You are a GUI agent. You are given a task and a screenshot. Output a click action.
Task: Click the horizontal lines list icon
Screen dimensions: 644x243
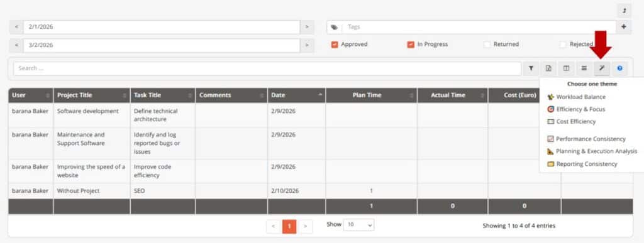(x=584, y=68)
